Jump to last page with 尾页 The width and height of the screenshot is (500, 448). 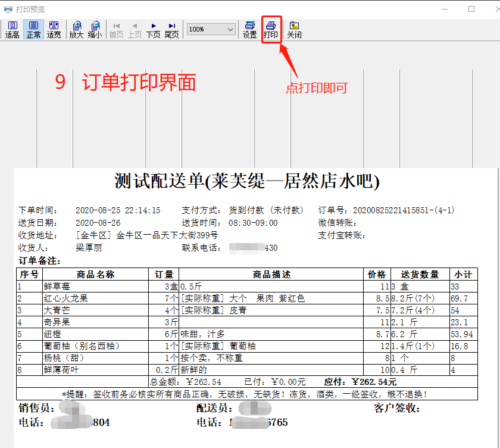coord(171,30)
